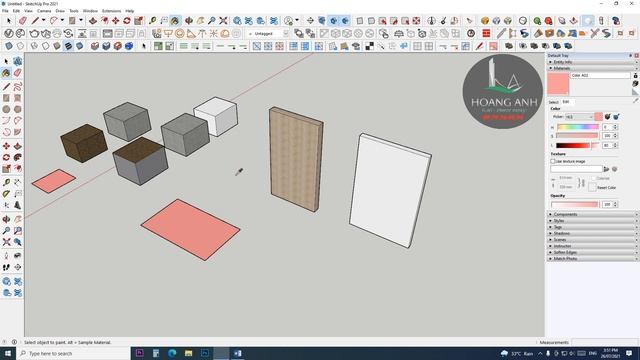Click the Opacity slider

pos(575,204)
